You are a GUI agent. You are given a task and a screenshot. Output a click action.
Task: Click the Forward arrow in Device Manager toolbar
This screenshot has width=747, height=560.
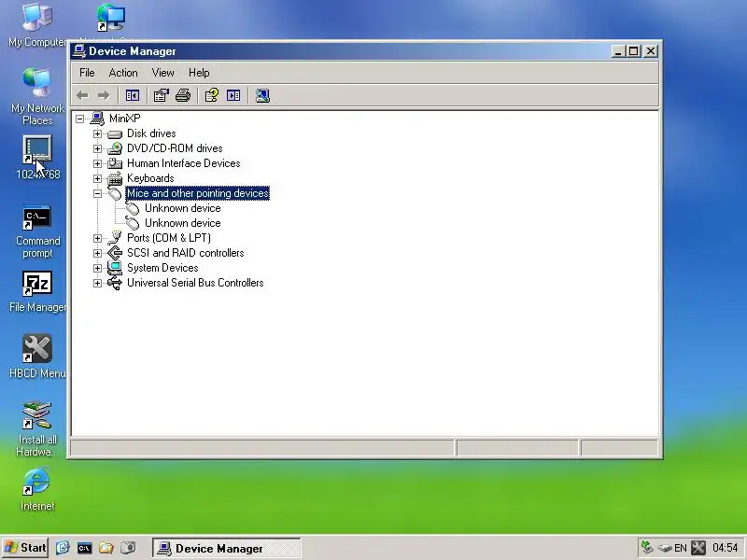(104, 96)
